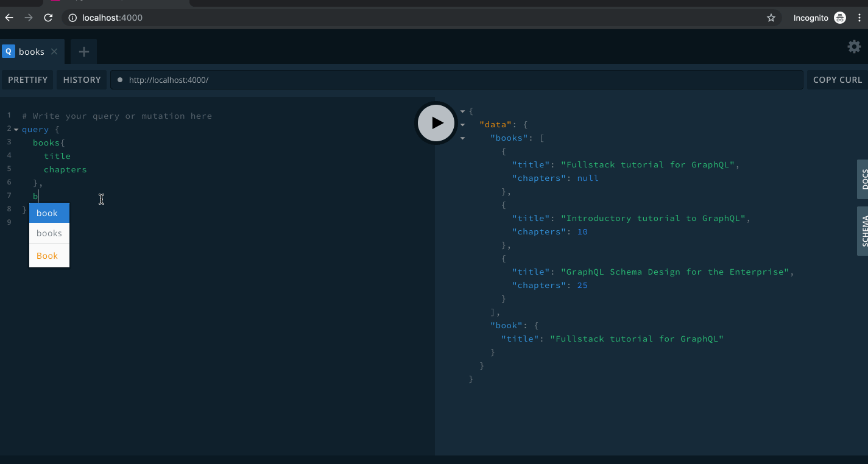Open a new Playground tab with the plus
The width and height of the screenshot is (868, 464).
(x=83, y=51)
